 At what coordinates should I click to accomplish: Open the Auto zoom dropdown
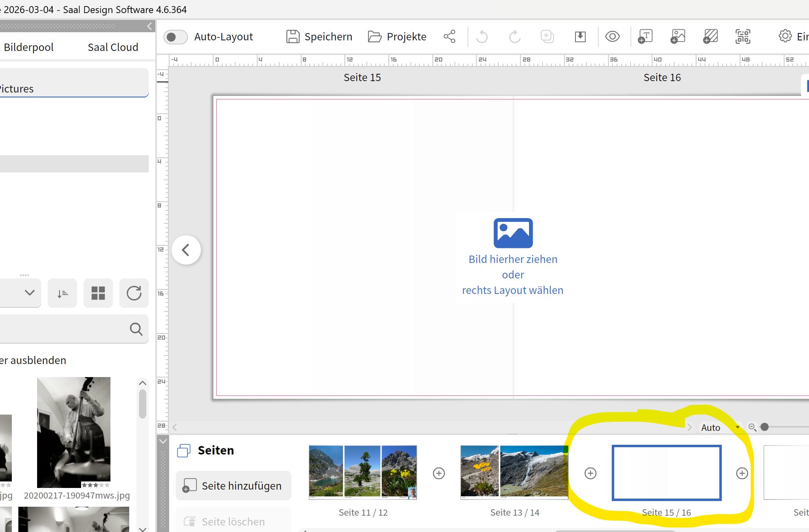pyautogui.click(x=720, y=427)
